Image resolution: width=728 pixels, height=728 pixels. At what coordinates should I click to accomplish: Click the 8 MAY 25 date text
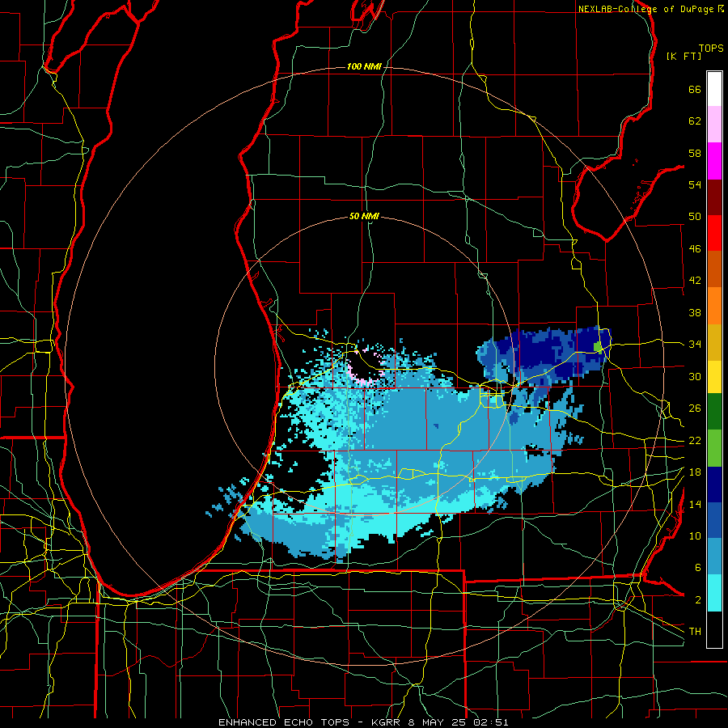438,722
